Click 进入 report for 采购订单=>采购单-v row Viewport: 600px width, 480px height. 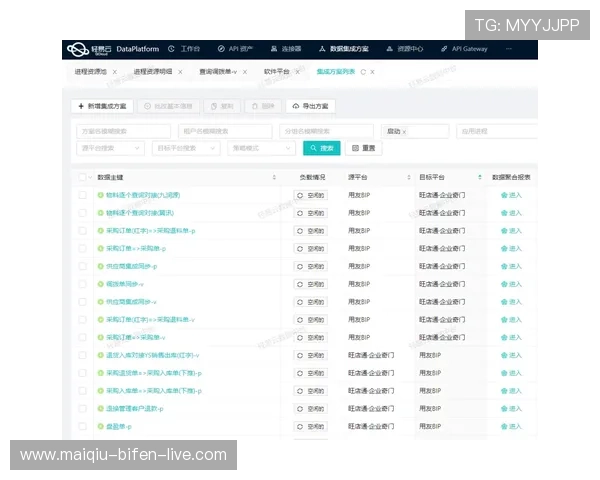pos(511,338)
